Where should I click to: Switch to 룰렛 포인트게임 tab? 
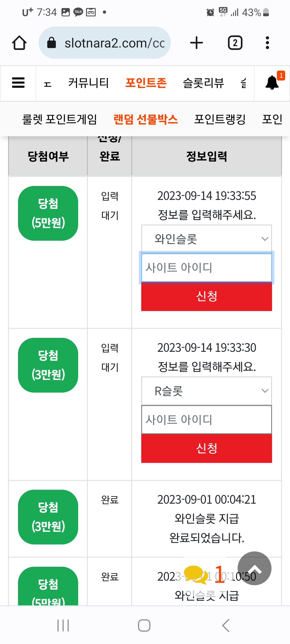pos(59,119)
